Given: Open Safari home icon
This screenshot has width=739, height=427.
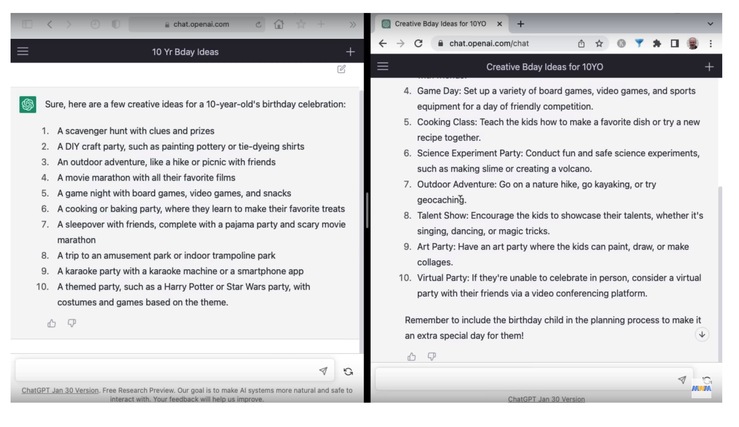Looking at the screenshot, I should 279,24.
